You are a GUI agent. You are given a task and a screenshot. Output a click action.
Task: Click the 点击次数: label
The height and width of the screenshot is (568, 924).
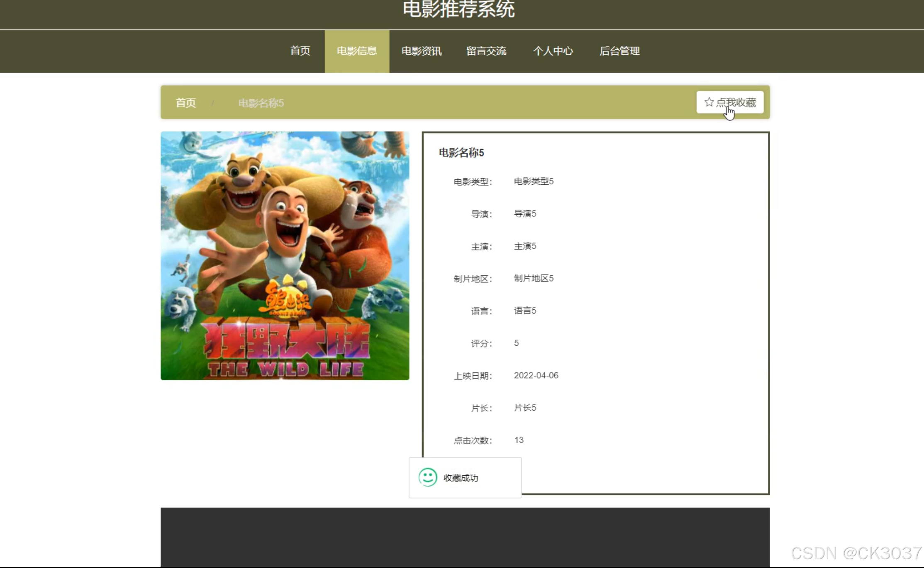point(473,441)
